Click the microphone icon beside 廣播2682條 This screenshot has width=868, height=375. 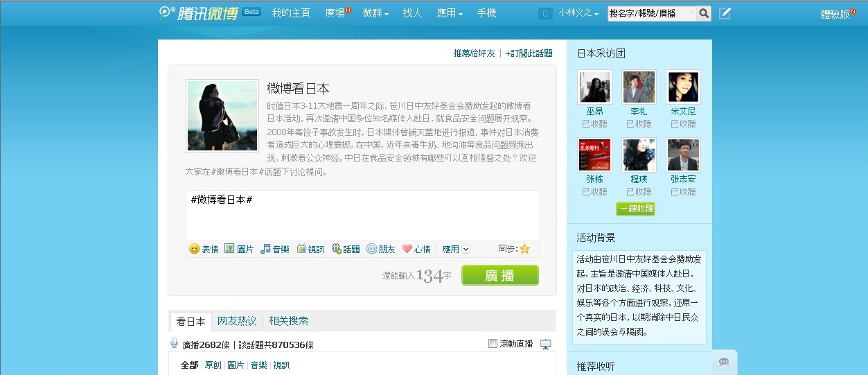175,343
